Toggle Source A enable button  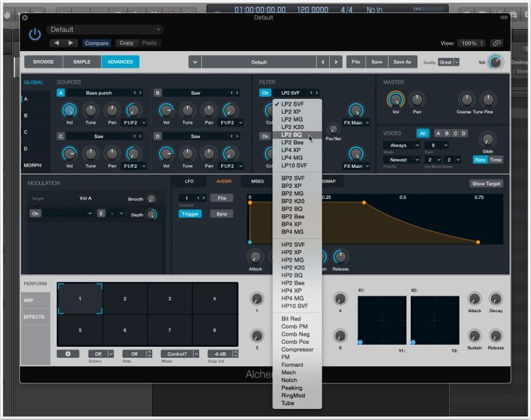(61, 93)
